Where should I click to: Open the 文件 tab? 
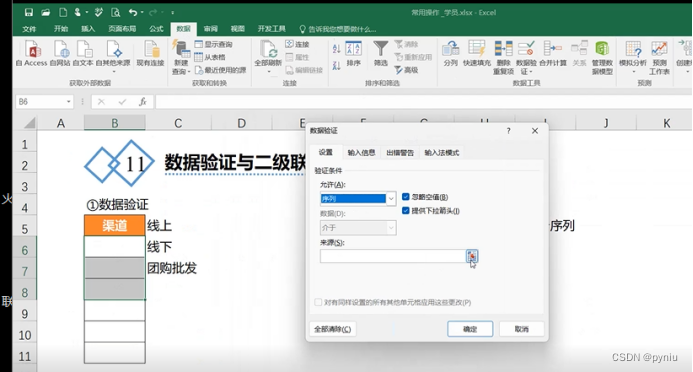[29, 29]
